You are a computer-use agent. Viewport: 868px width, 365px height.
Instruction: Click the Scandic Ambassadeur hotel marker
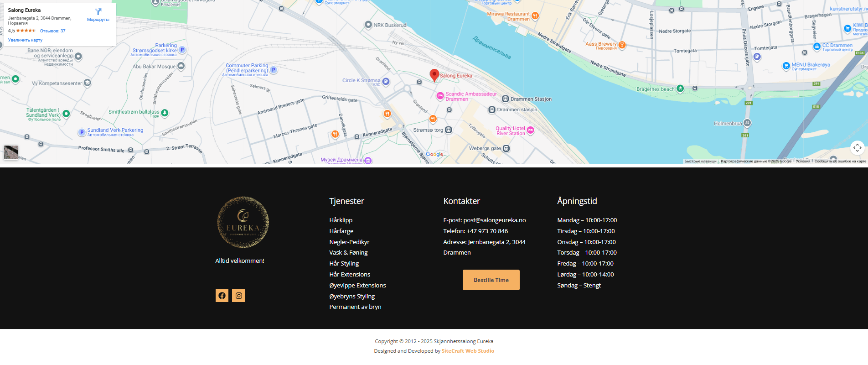pos(440,96)
